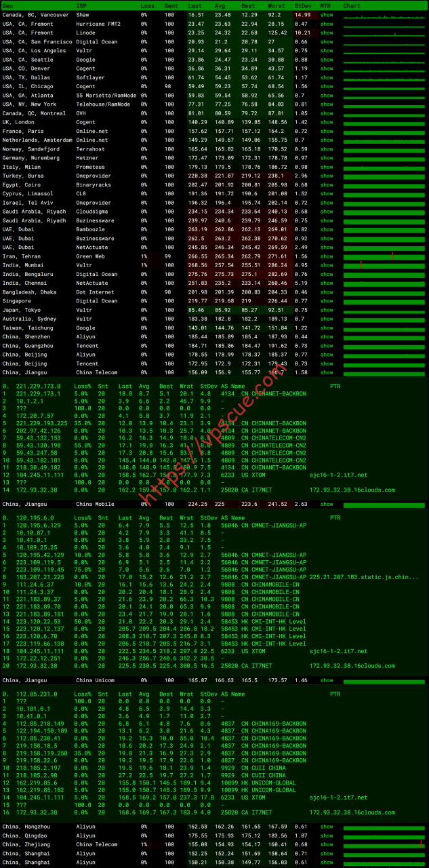
Task: Show MTR for Taichung Google row
Action: tap(327, 328)
